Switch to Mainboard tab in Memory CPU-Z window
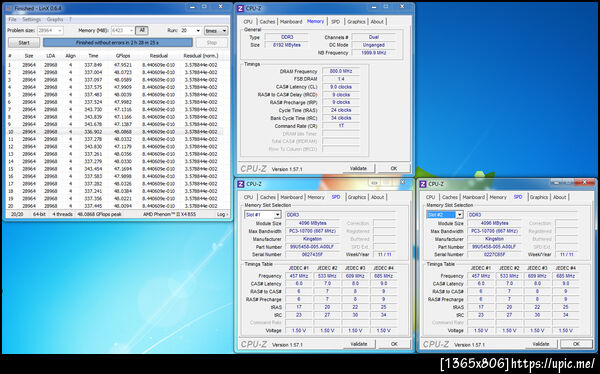This screenshot has width=600, height=374. click(291, 22)
